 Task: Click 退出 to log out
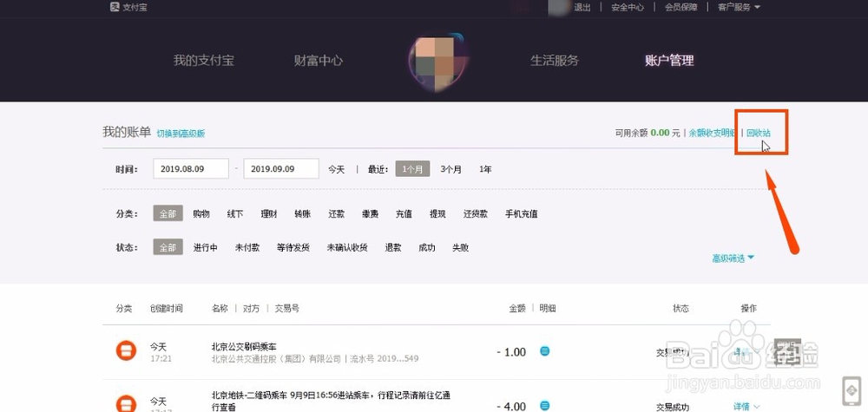point(582,7)
